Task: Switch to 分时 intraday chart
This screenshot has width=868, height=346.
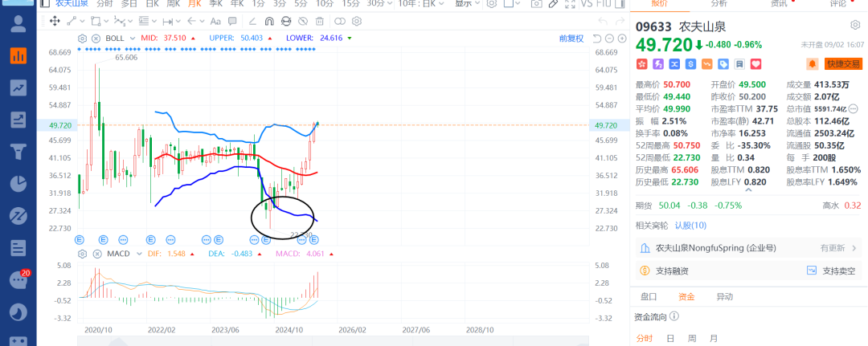Action: [x=104, y=3]
